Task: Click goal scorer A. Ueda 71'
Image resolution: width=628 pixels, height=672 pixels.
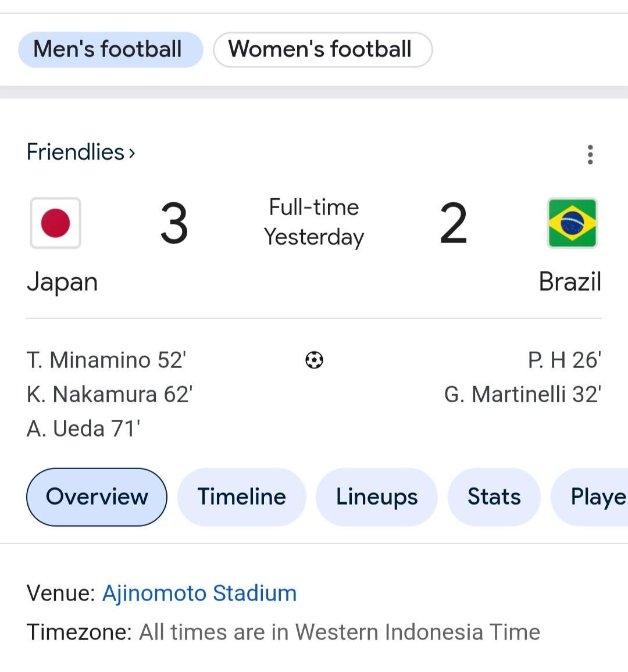Action: (84, 428)
